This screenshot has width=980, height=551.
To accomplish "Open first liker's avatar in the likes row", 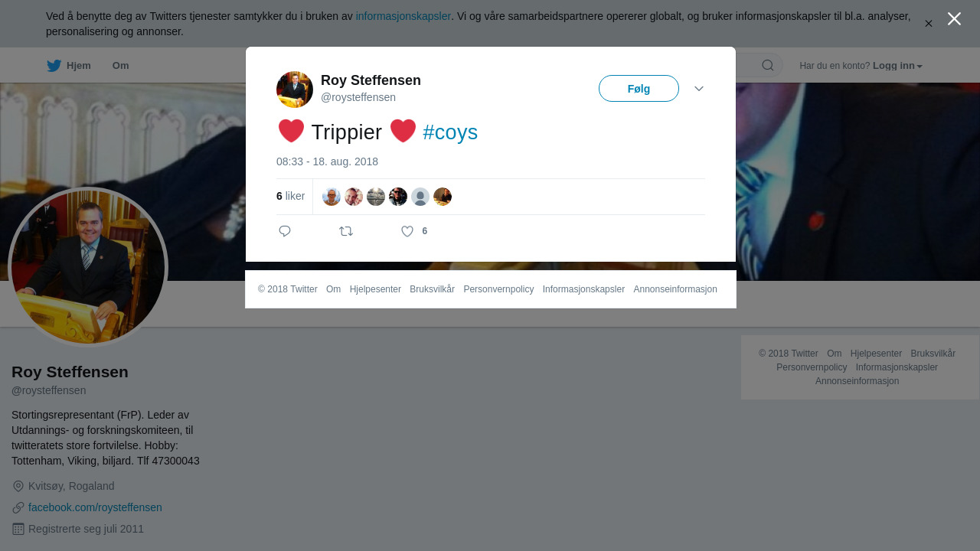I will point(332,197).
